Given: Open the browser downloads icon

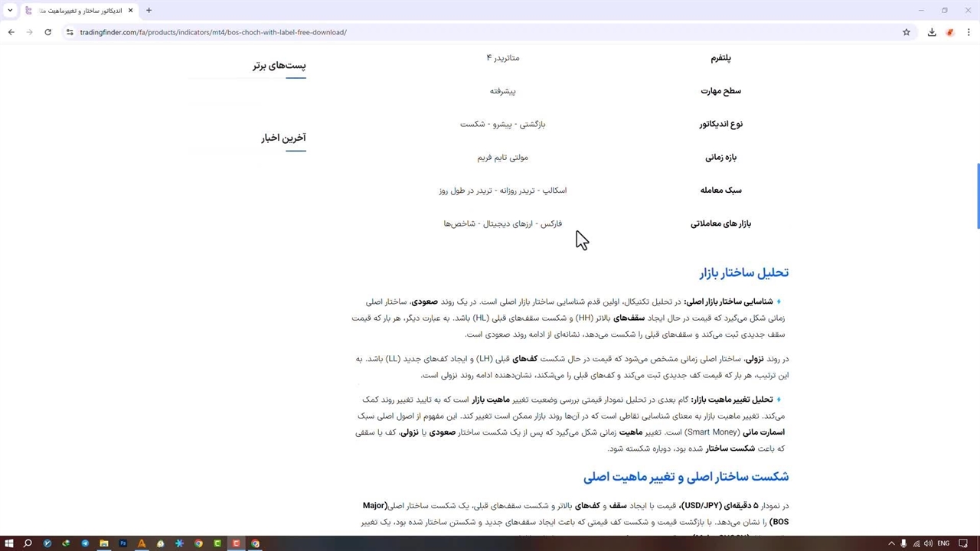Looking at the screenshot, I should (932, 32).
